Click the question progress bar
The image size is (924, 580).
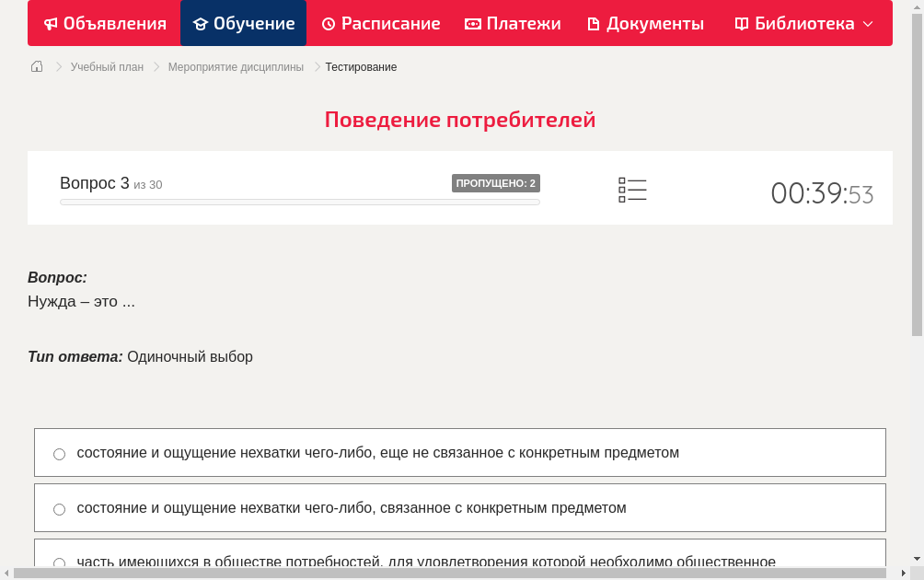coord(300,202)
